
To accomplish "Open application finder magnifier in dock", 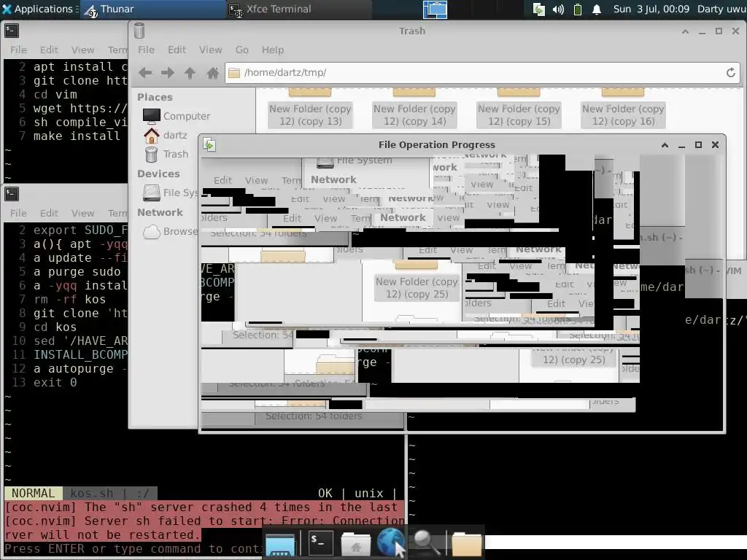I will point(426,542).
